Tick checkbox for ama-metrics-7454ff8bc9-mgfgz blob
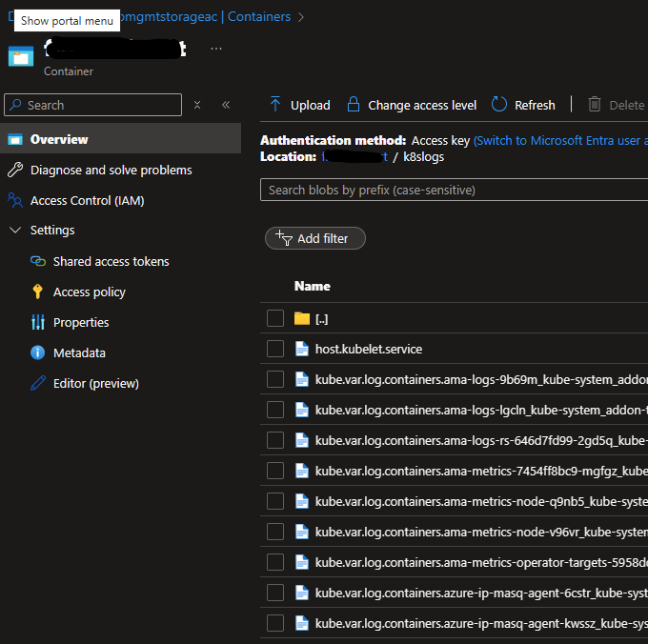 click(275, 471)
